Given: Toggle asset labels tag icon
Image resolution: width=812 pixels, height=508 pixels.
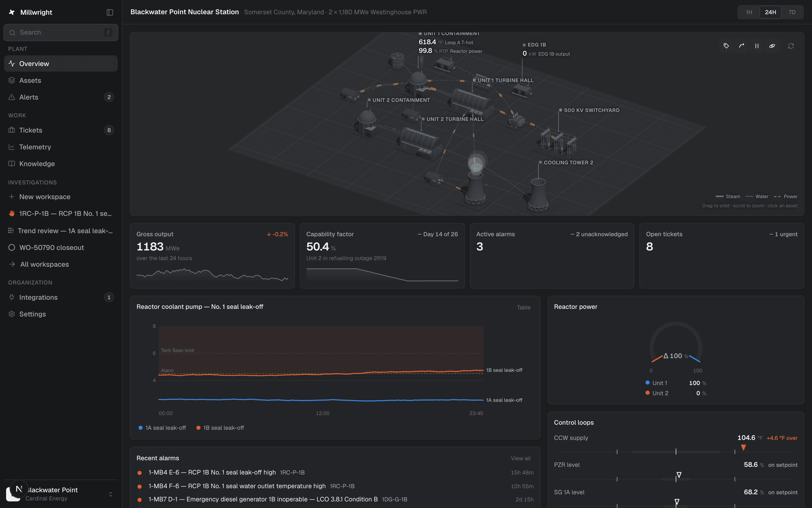Looking at the screenshot, I should click(726, 46).
